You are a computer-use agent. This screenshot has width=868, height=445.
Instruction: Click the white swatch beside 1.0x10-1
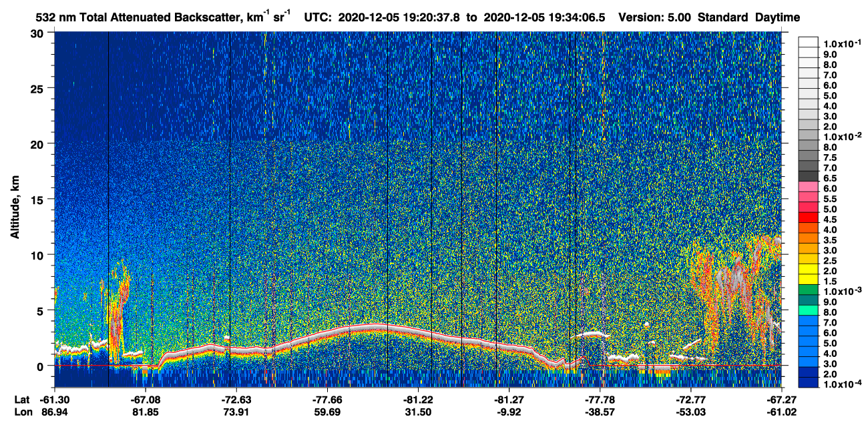tap(808, 43)
